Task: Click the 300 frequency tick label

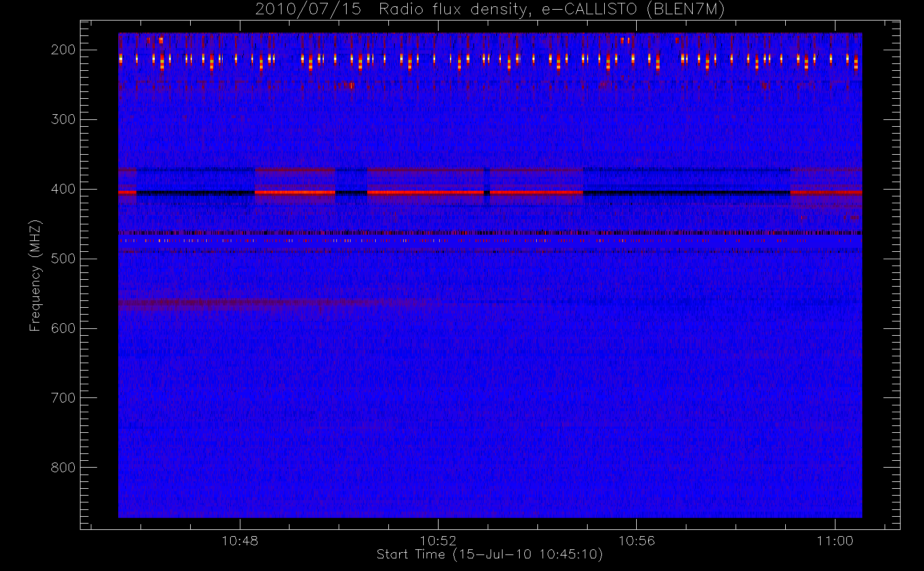Action: [x=63, y=119]
